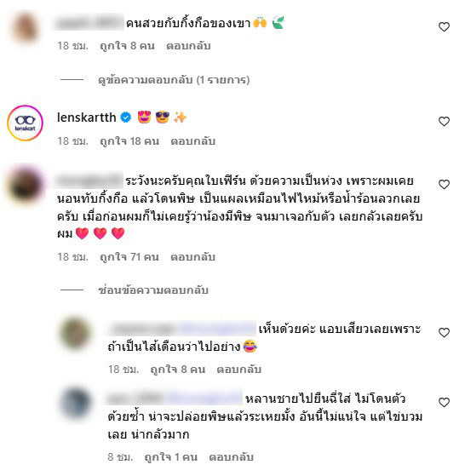View ถูกใจ 8 คน on the top comment
This screenshot has width=459, height=476.
tap(127, 46)
